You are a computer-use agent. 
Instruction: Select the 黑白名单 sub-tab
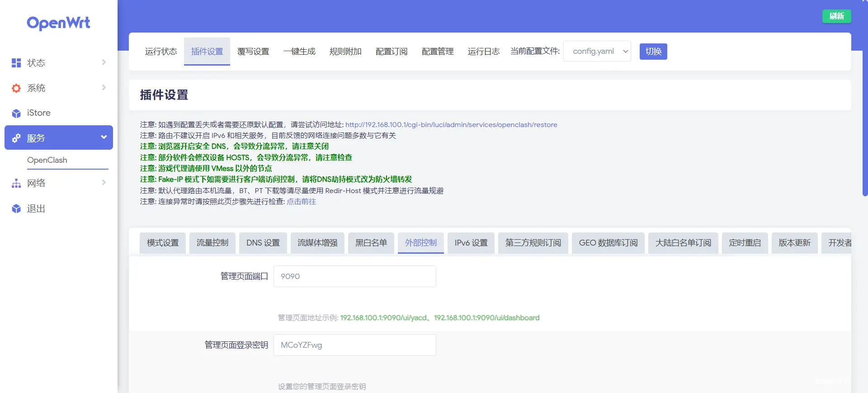pos(371,243)
